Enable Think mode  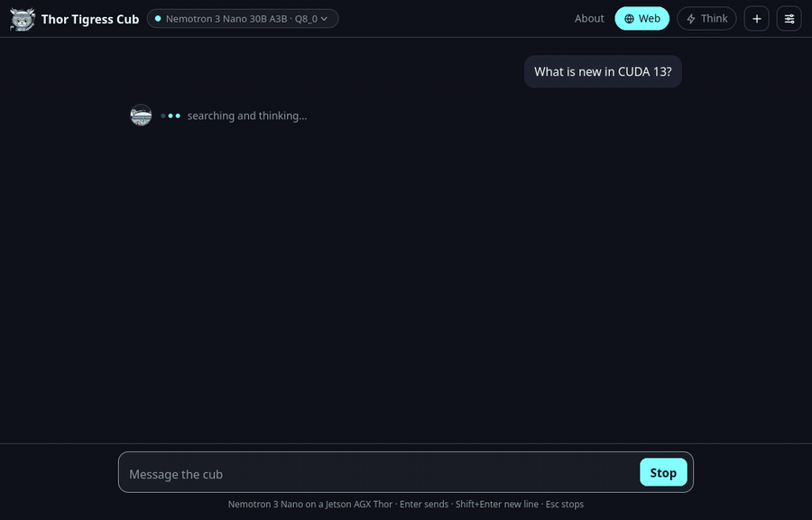(x=706, y=19)
